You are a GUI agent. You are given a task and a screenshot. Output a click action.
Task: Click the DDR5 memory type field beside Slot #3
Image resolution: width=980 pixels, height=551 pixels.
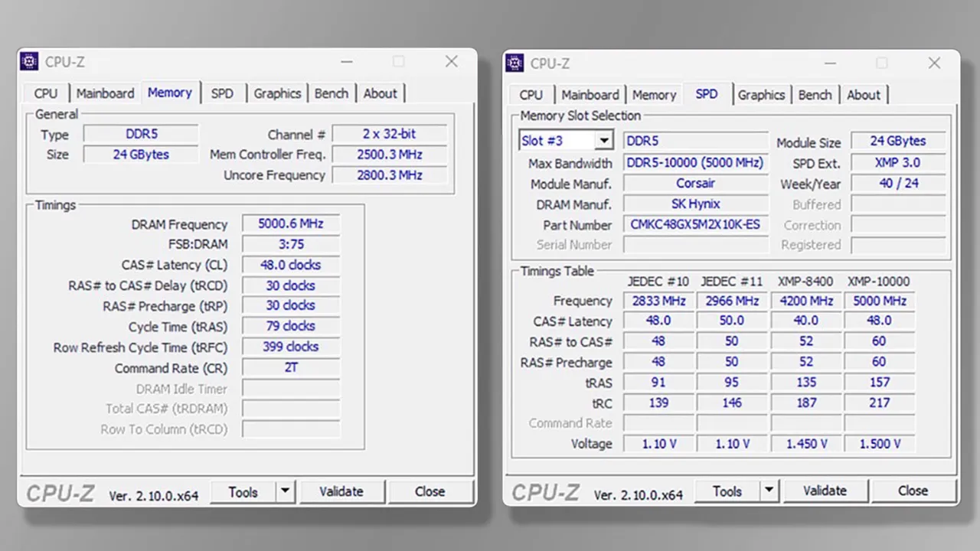pos(696,141)
